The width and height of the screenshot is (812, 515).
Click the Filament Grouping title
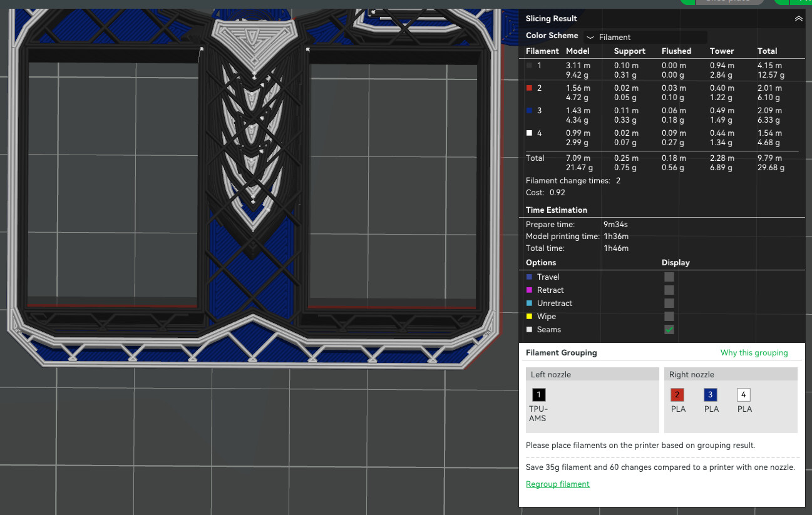pyautogui.click(x=561, y=352)
